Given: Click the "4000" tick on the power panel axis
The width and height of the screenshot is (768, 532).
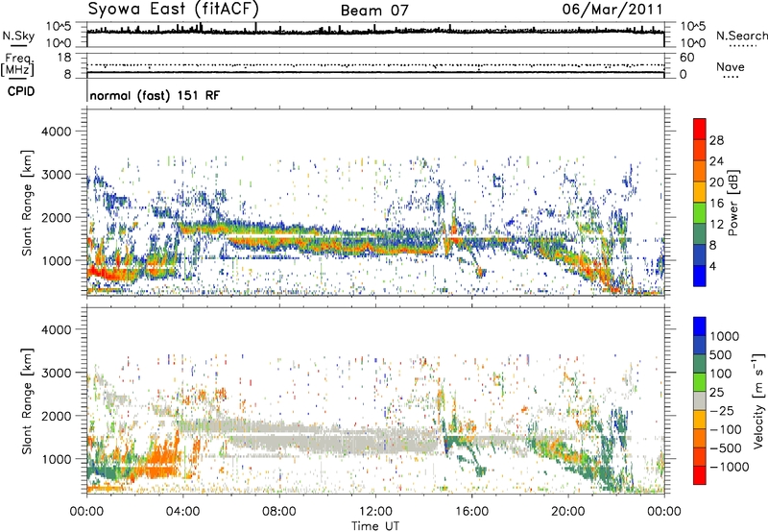Looking at the screenshot, I should [56, 132].
